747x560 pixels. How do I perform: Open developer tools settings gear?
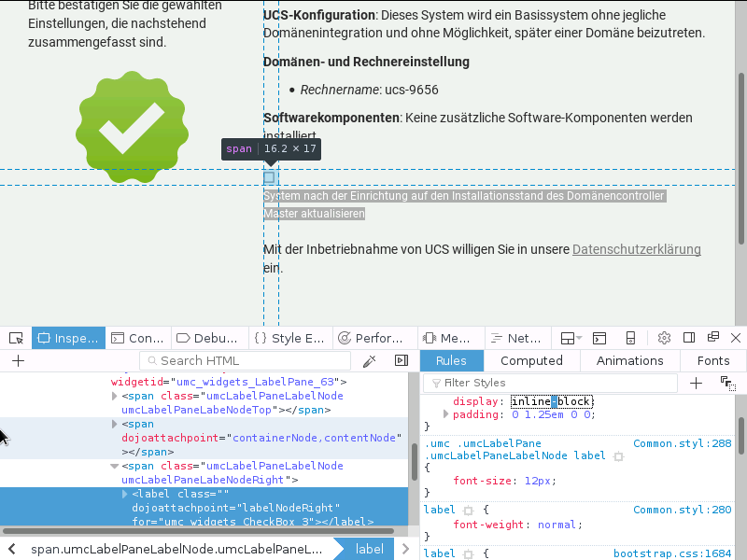664,338
